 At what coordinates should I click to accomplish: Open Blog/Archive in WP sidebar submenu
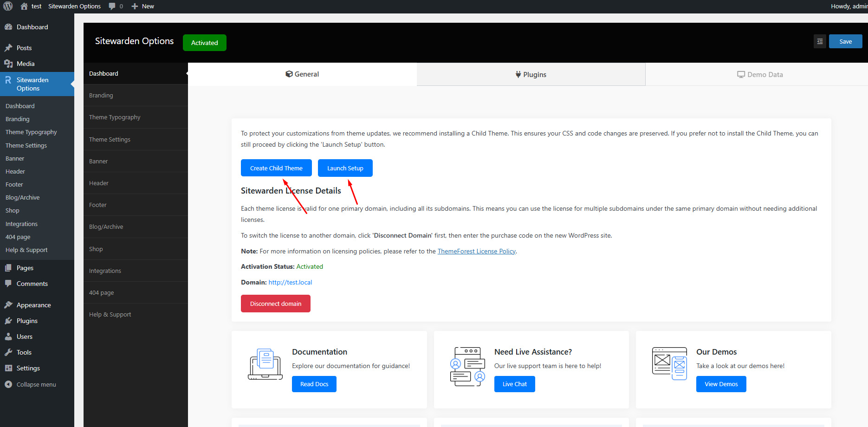tap(23, 197)
